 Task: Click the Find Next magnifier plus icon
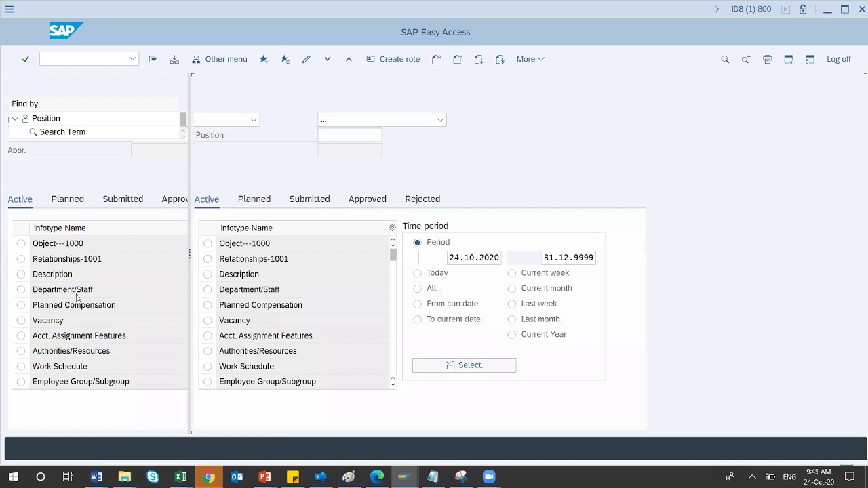coord(746,59)
